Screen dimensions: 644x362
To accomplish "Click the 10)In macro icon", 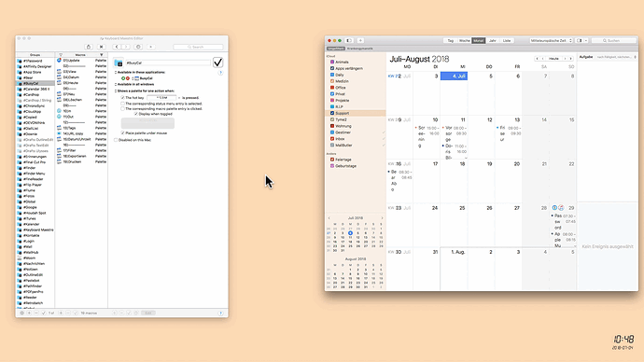I will click(59, 111).
